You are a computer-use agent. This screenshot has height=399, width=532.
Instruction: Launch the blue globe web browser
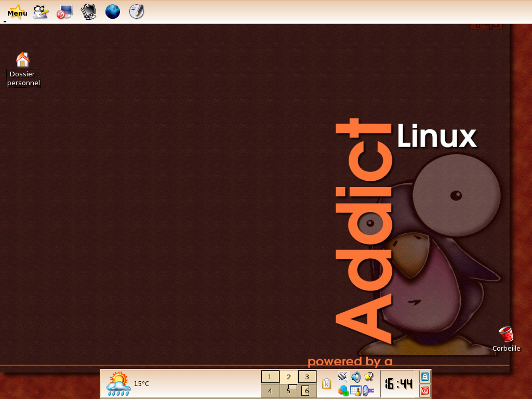click(x=113, y=11)
